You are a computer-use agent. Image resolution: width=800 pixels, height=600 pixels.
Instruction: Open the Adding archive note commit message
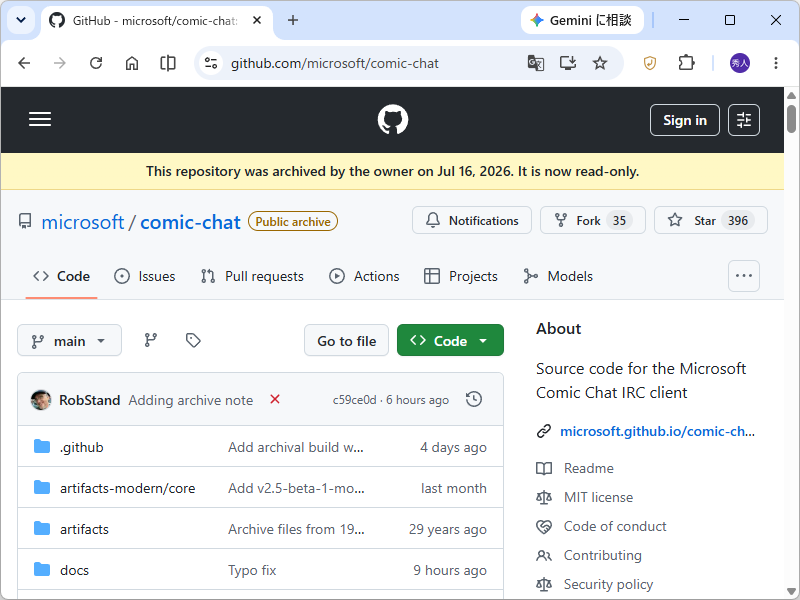point(191,400)
